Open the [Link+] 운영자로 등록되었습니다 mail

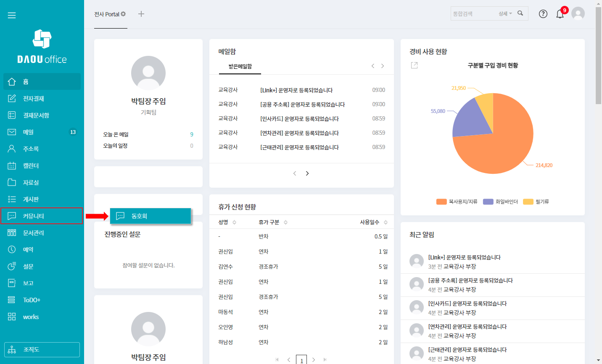[x=296, y=90]
